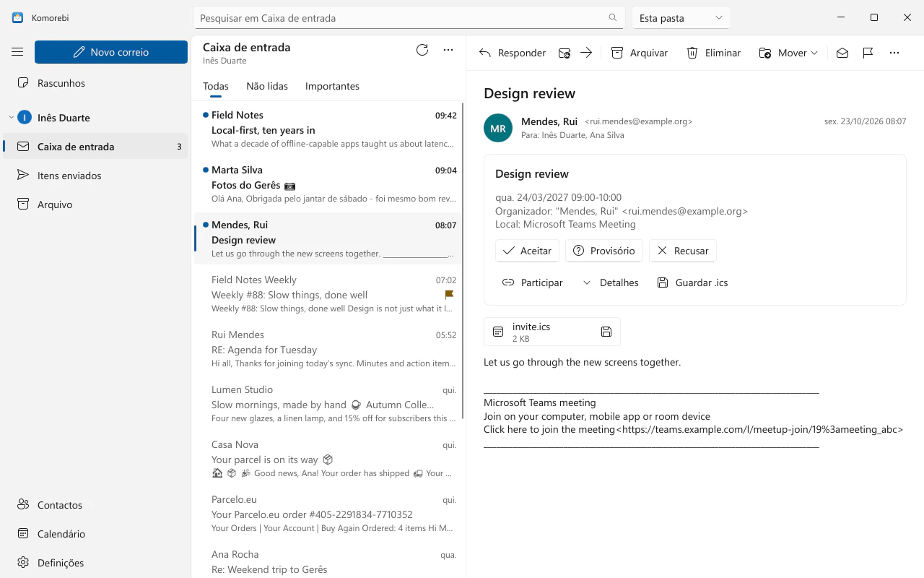Toggle the flag on Field Notes Weekly

pyautogui.click(x=449, y=294)
